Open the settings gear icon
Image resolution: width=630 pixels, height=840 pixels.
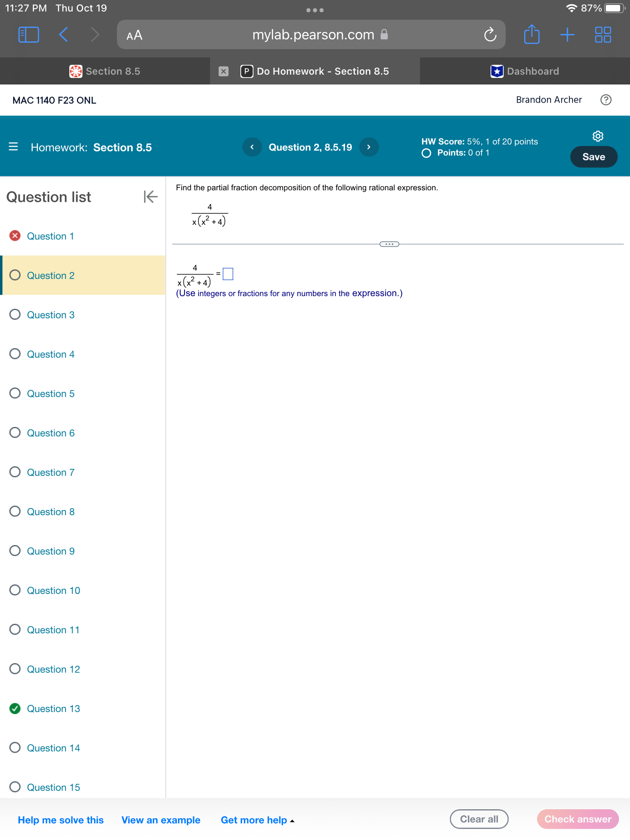tap(598, 136)
